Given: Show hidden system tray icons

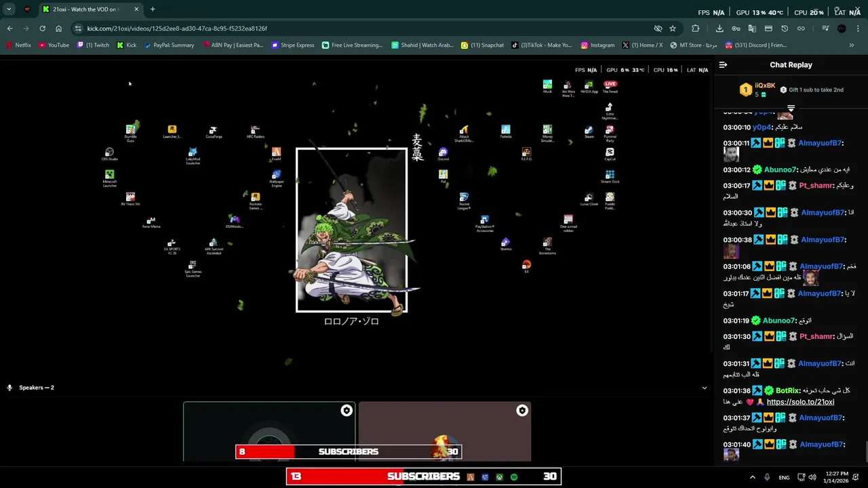Looking at the screenshot, I should pyautogui.click(x=752, y=477).
